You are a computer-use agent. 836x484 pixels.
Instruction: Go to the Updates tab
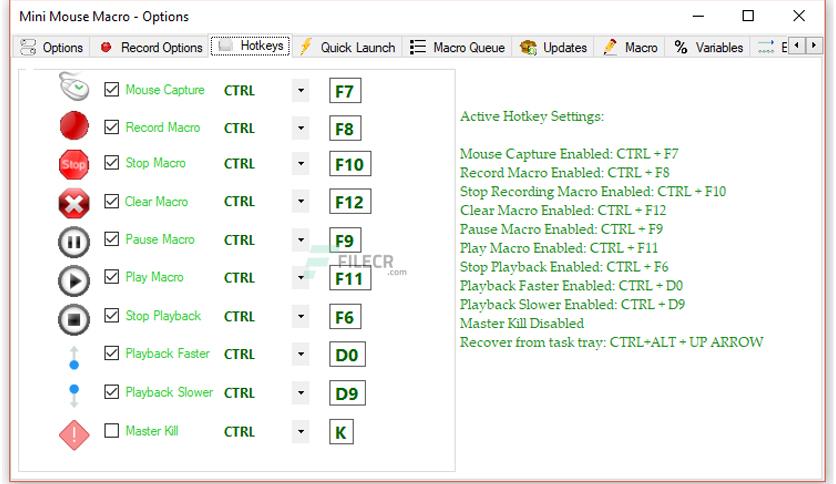click(553, 47)
